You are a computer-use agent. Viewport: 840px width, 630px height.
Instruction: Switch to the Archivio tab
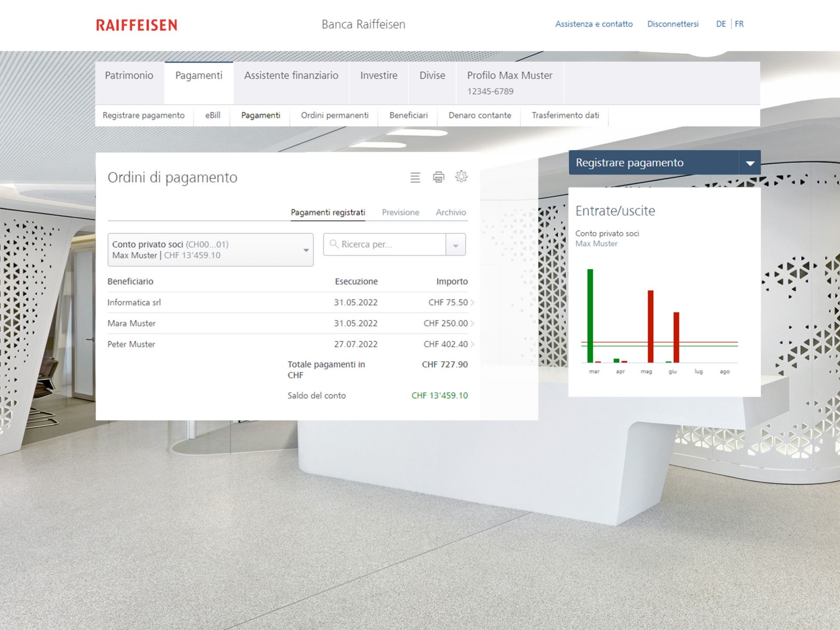(x=451, y=212)
